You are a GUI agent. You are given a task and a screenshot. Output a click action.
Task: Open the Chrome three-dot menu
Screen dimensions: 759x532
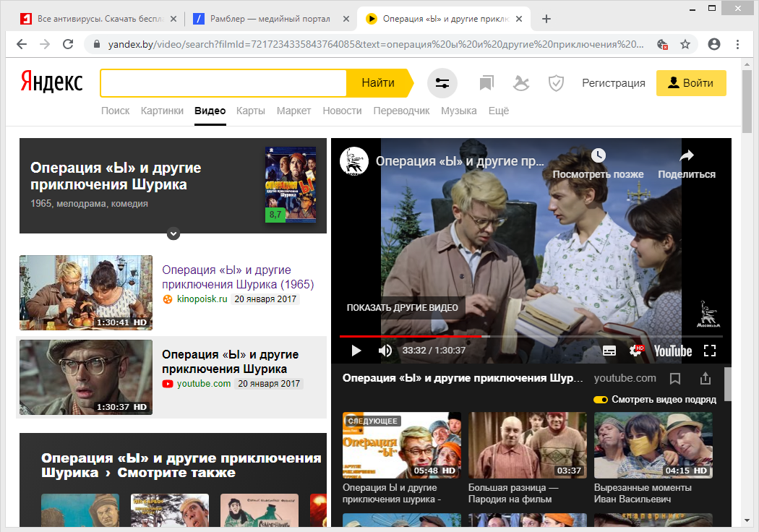(738, 45)
